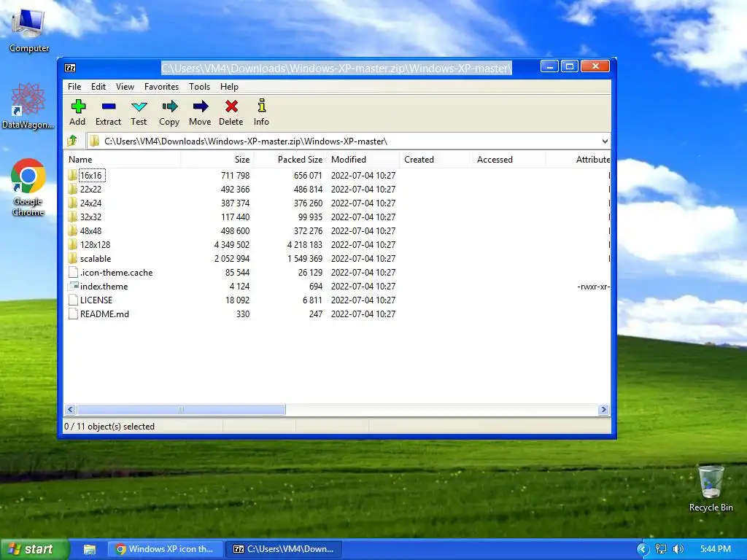Click the scrollbar right arrow
The image size is (747, 560).
pos(603,410)
